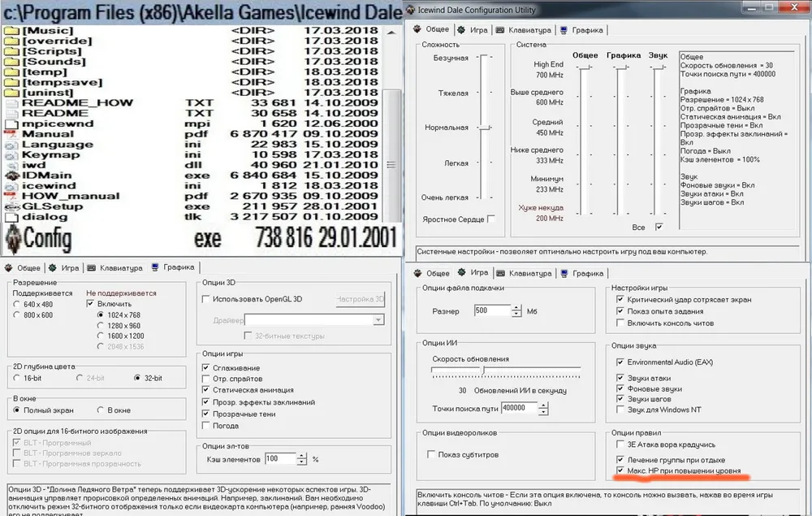Click the README_HOW text file icon

click(x=11, y=103)
